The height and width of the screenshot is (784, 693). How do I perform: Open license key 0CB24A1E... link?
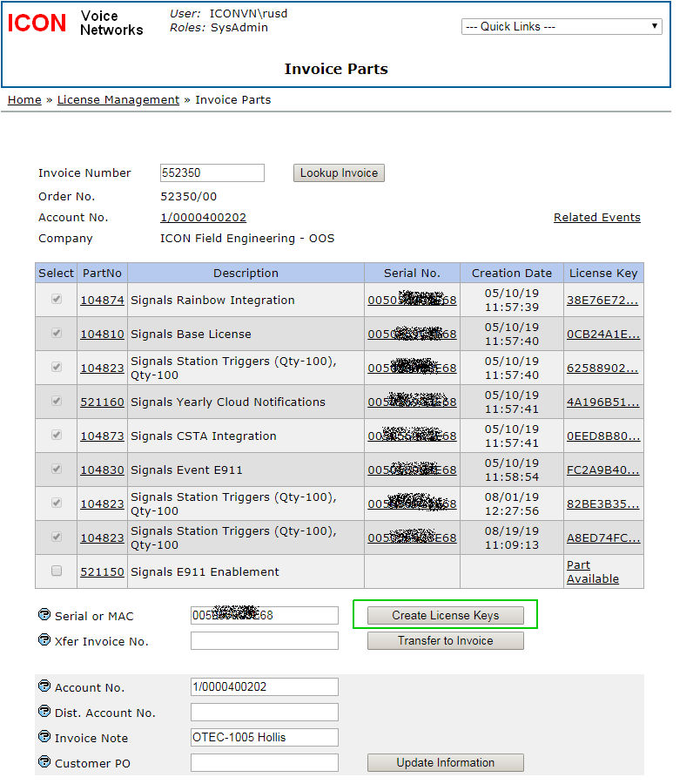[x=603, y=334]
